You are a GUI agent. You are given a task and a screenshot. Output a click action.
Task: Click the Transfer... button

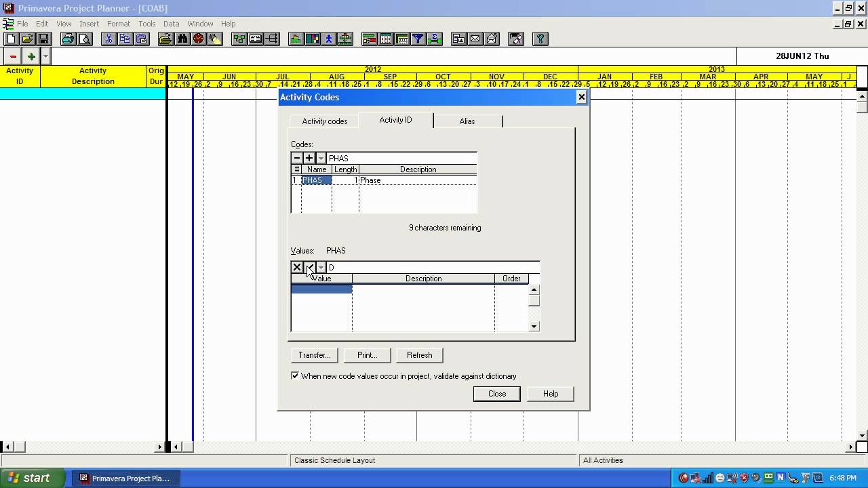[x=315, y=355]
